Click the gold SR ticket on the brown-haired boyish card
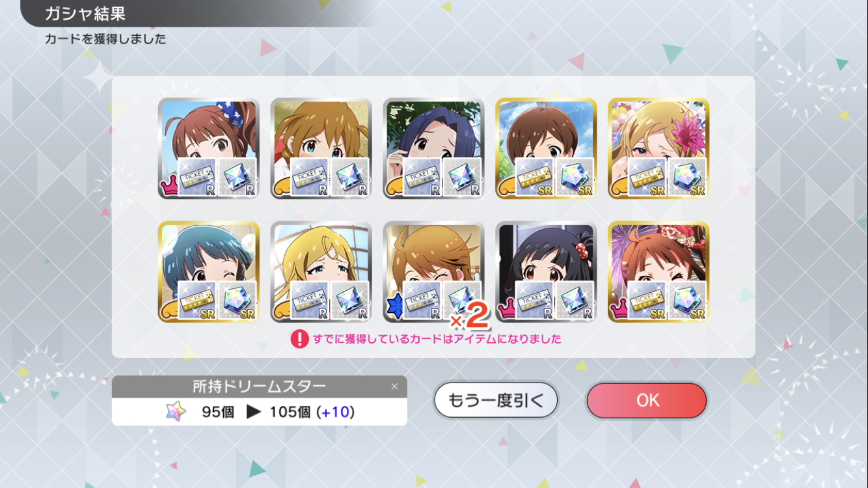This screenshot has height=488, width=868. click(535, 177)
